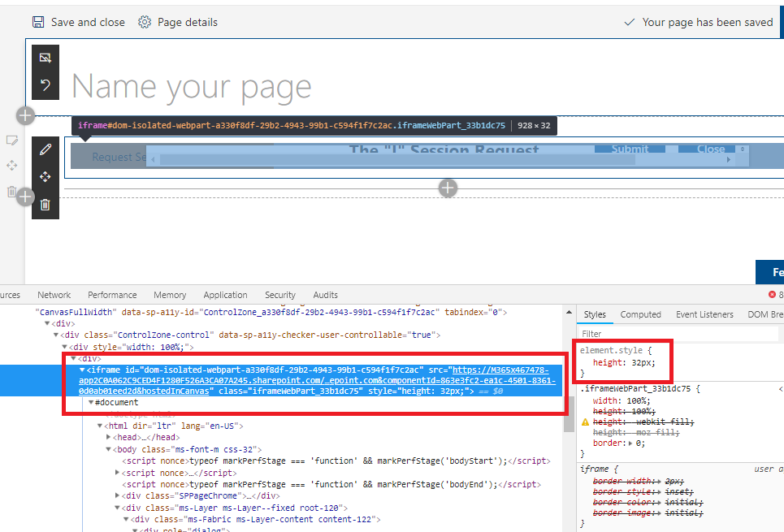Viewport: 784px width, 532px height.
Task: Click the Save and close disk icon
Action: (38, 22)
